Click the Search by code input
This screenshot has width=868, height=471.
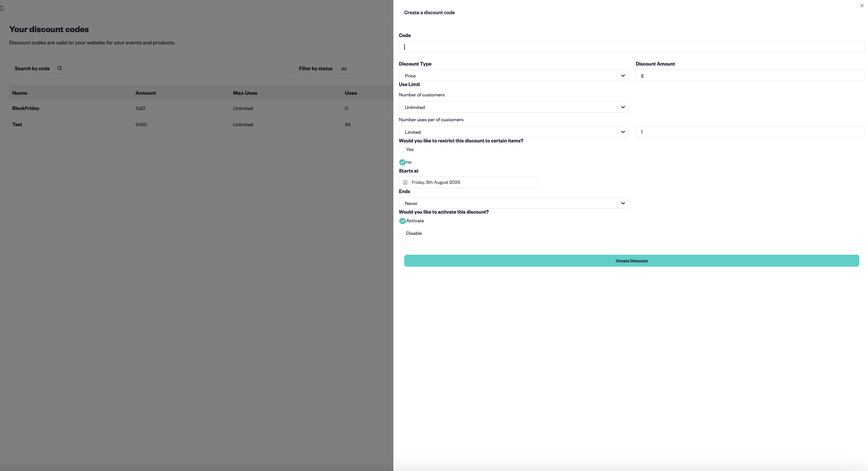coord(175,69)
